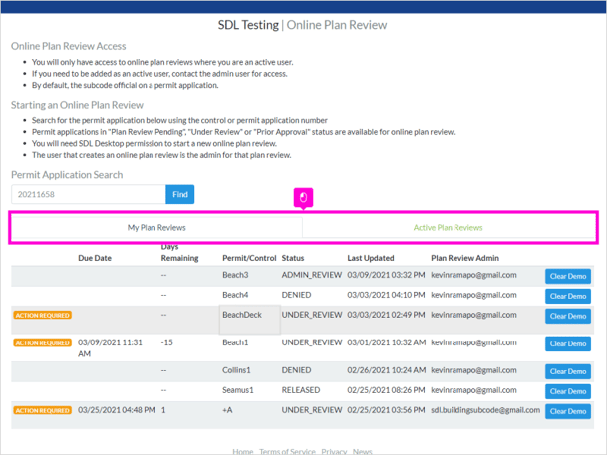Switch to My Plan Reviews tab
The image size is (607, 455).
157,228
